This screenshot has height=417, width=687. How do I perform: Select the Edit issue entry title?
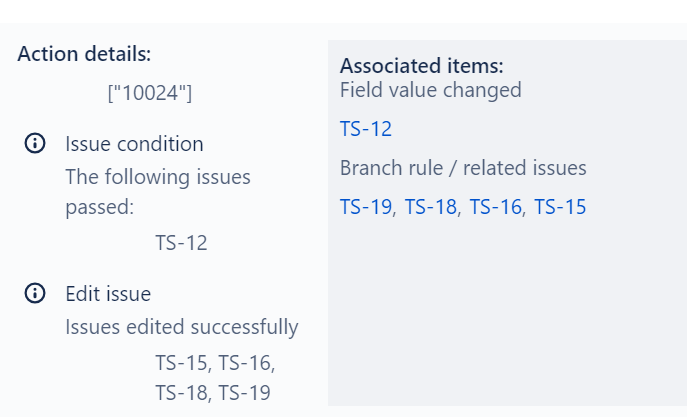click(108, 293)
